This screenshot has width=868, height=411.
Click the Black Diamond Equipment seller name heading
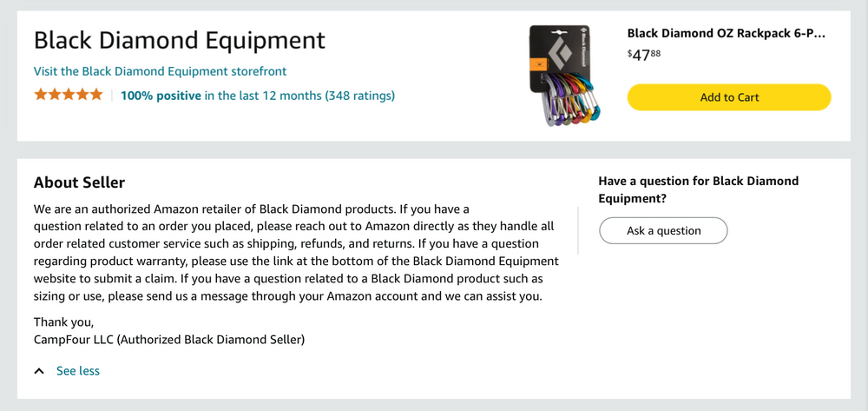(180, 41)
